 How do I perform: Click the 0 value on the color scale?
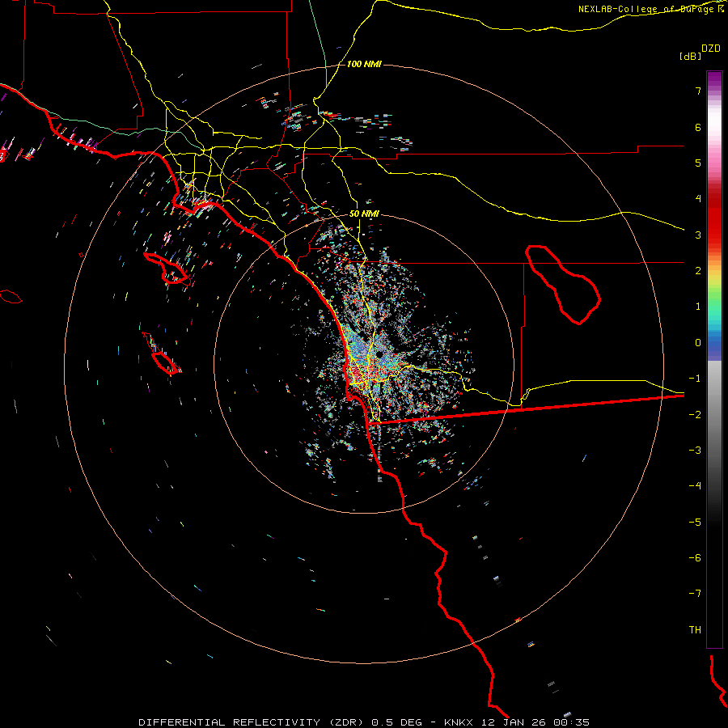click(698, 343)
